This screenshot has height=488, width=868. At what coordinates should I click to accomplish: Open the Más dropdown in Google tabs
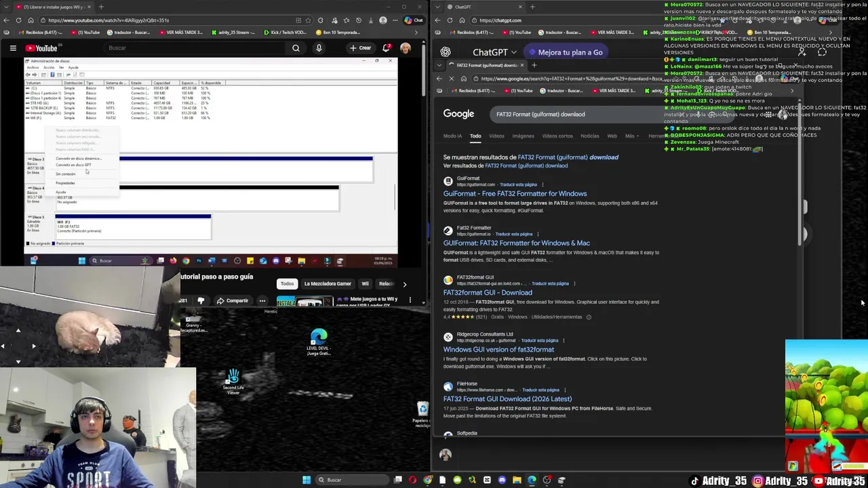click(x=632, y=136)
